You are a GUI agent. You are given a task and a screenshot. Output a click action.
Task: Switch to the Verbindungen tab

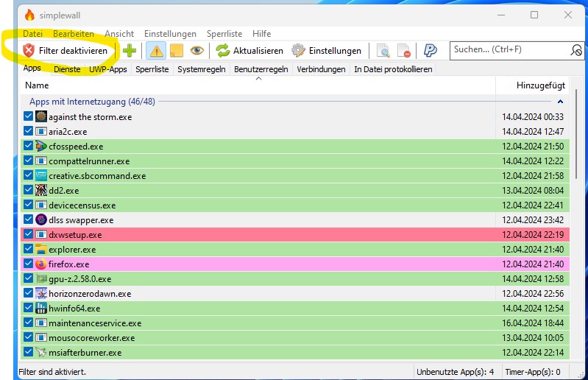[321, 69]
